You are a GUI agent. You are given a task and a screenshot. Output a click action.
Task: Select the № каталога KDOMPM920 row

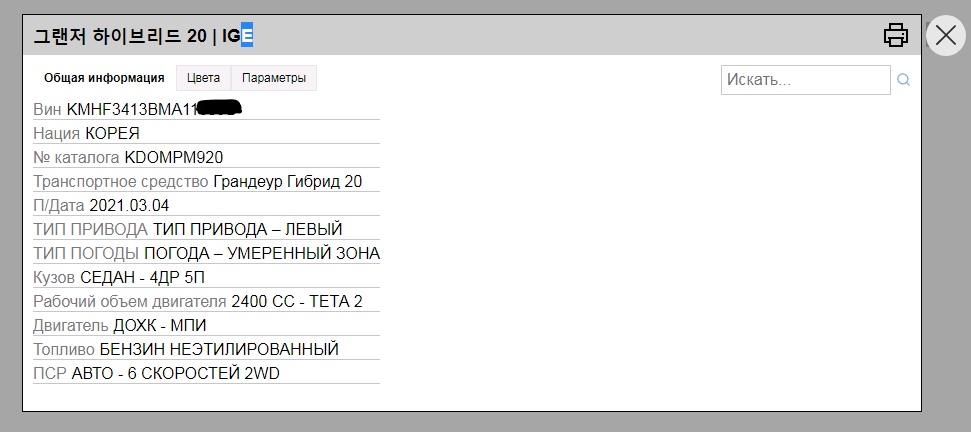[206, 157]
